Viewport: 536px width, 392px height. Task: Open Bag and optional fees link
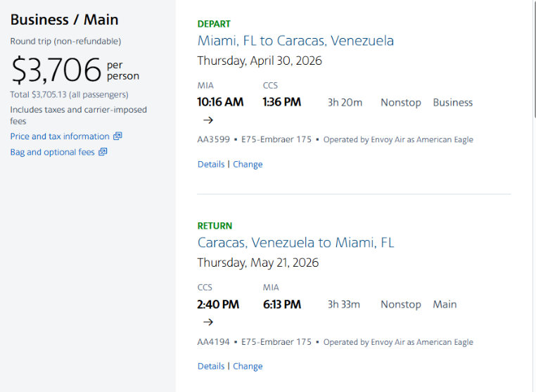tap(52, 152)
